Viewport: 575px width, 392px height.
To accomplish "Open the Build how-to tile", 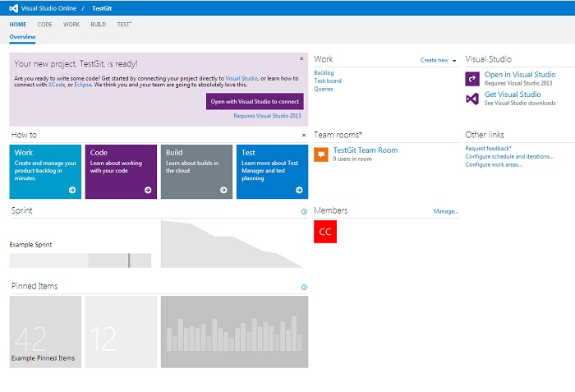I will [x=196, y=172].
